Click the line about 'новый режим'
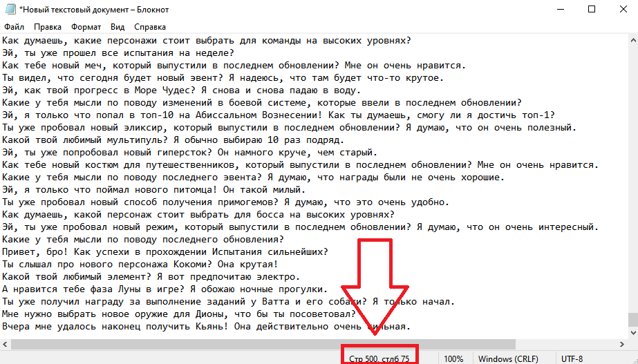 300,227
